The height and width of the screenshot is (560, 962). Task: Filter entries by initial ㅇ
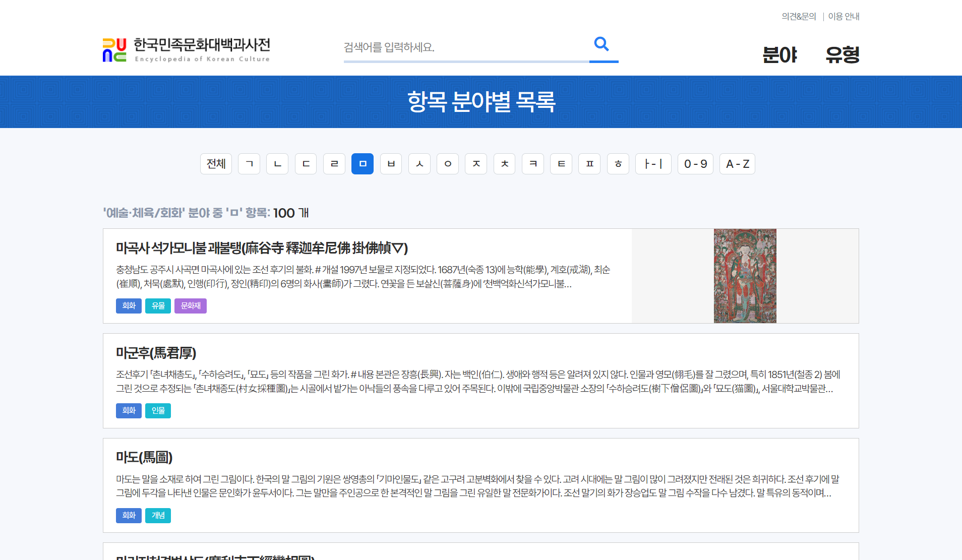pos(448,164)
